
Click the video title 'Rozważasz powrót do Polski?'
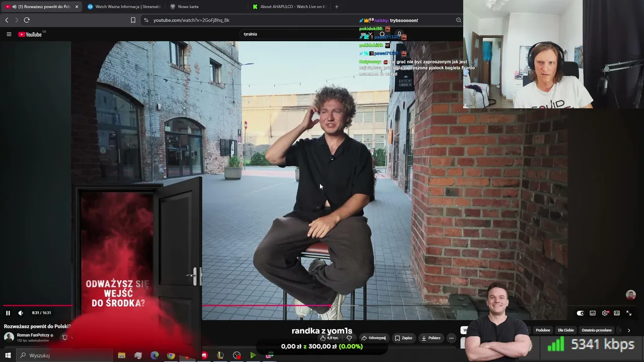(37, 326)
